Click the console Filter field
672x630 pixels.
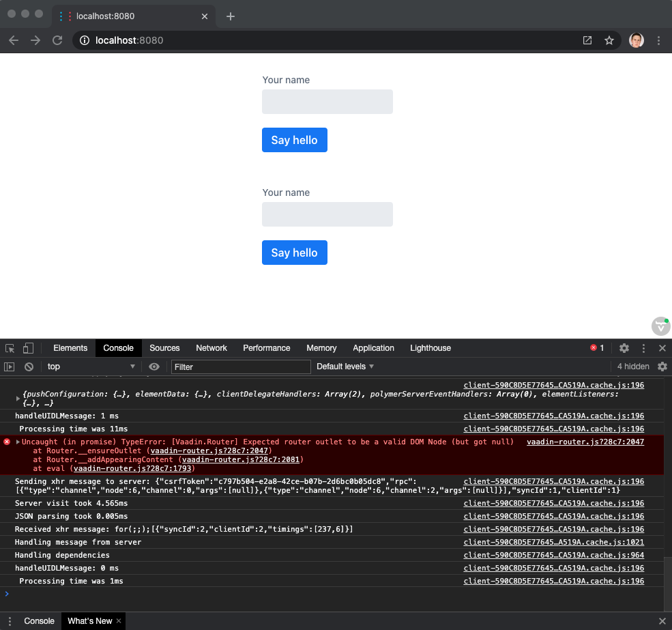(241, 367)
